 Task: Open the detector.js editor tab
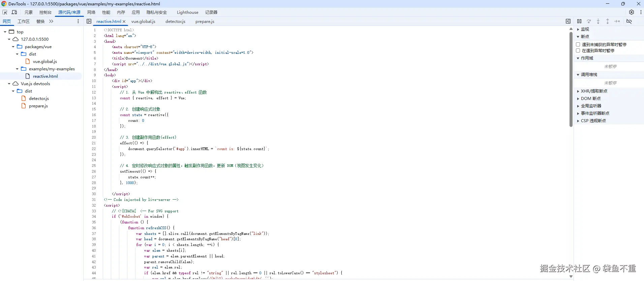(175, 21)
